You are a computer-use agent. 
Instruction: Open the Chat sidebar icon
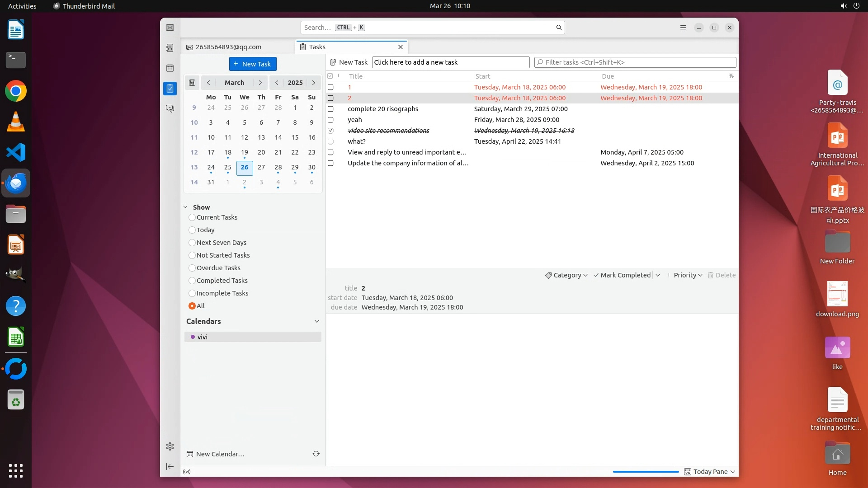170,109
